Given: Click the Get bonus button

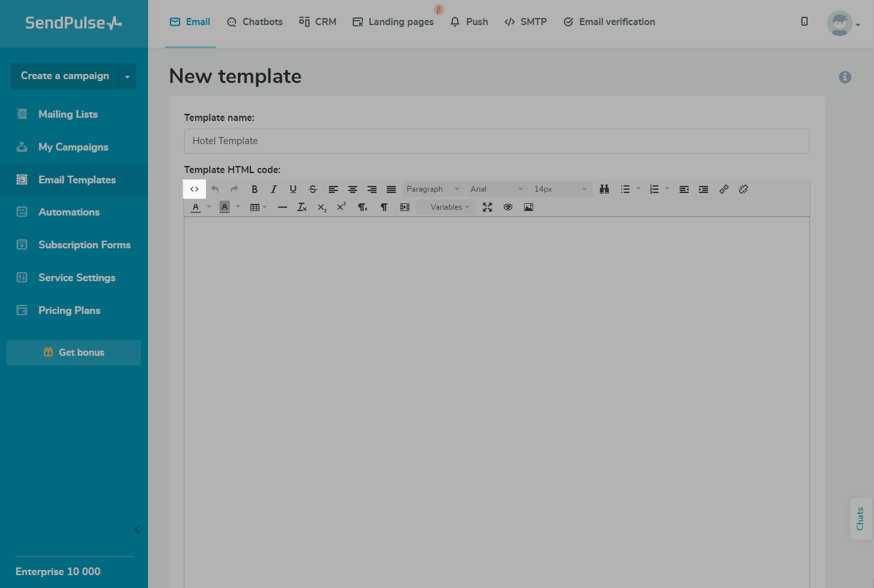Looking at the screenshot, I should [x=73, y=353].
